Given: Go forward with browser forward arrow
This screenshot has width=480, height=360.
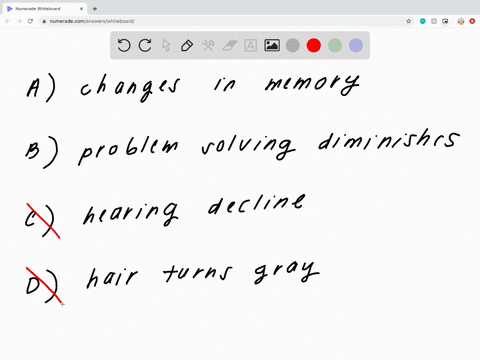Looking at the screenshot, I should click(19, 21).
